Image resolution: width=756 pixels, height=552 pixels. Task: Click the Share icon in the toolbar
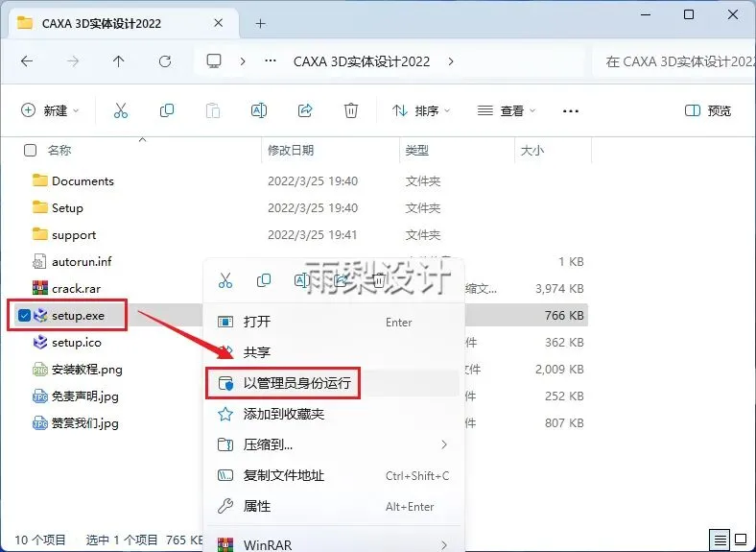(305, 111)
